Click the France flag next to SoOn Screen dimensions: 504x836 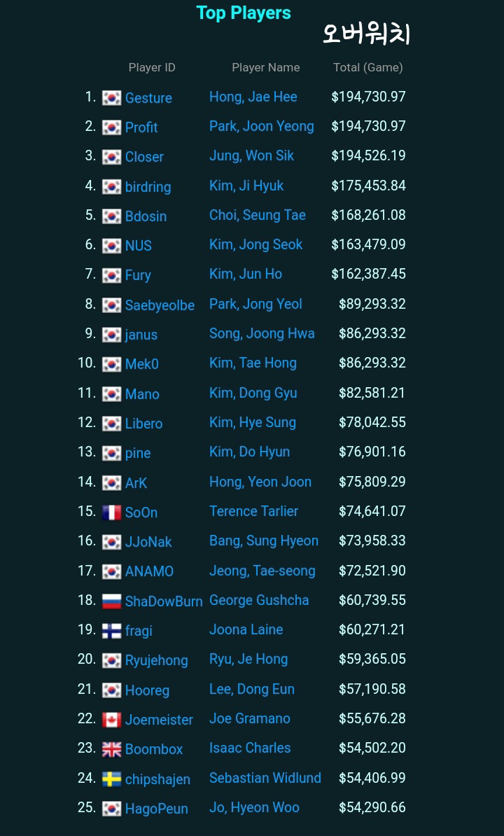pyautogui.click(x=111, y=513)
